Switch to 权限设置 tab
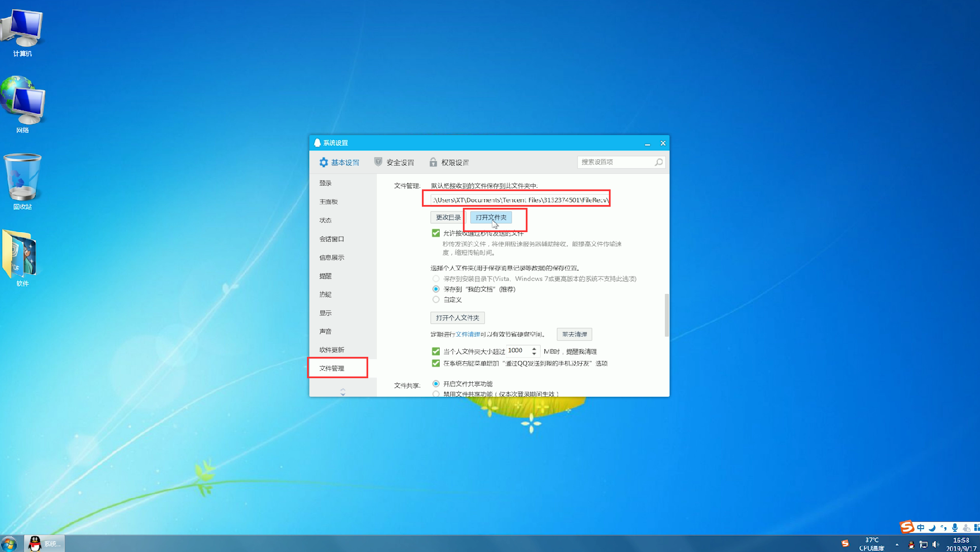This screenshot has width=980, height=552. click(449, 162)
